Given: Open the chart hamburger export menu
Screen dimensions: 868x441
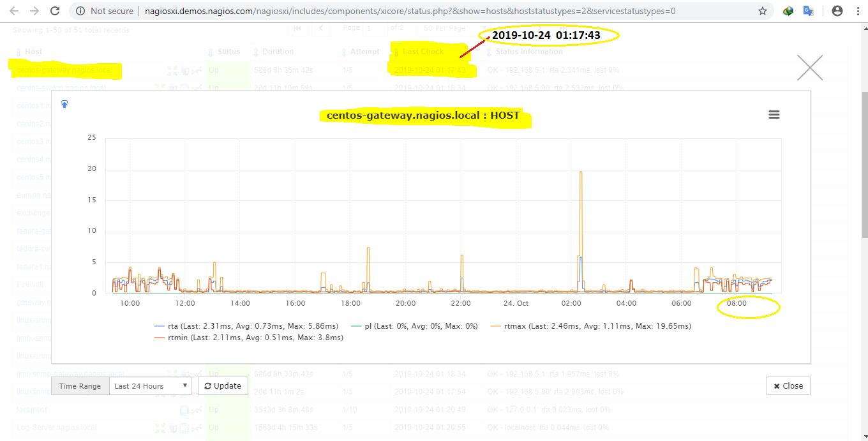Looking at the screenshot, I should tap(774, 115).
